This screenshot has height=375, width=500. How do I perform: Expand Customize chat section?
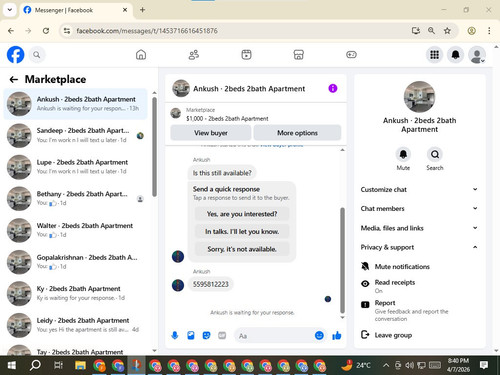click(x=419, y=189)
